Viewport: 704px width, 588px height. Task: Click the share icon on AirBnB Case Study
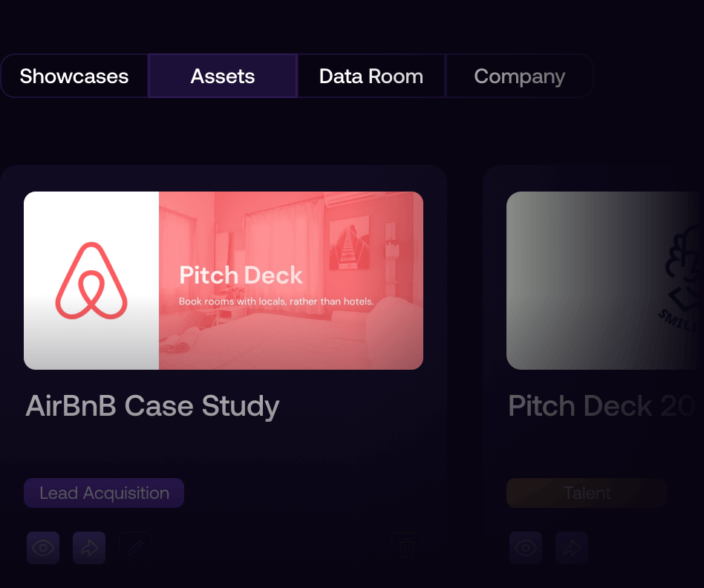(x=89, y=548)
